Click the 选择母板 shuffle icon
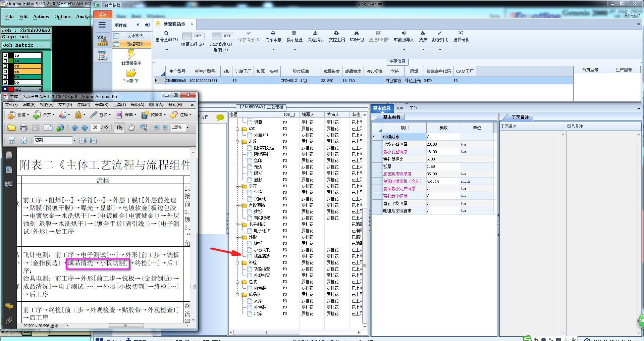This screenshot has width=644, height=341. 461,33
